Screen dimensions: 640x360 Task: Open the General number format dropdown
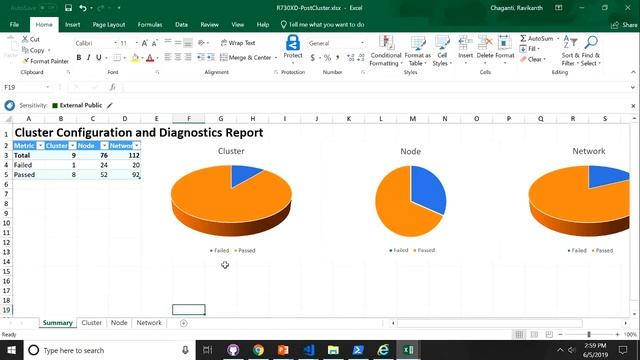[362, 43]
